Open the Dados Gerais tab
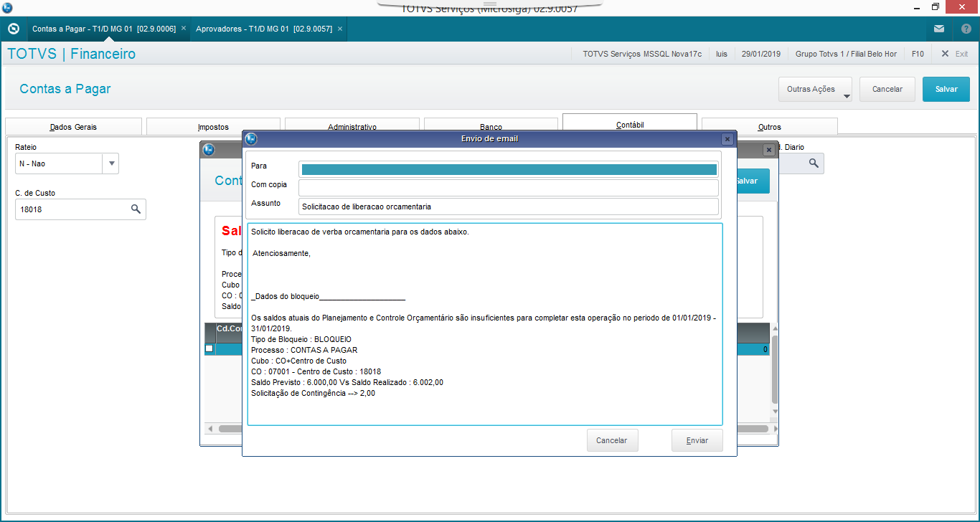Viewport: 980px width, 522px height. (73, 126)
